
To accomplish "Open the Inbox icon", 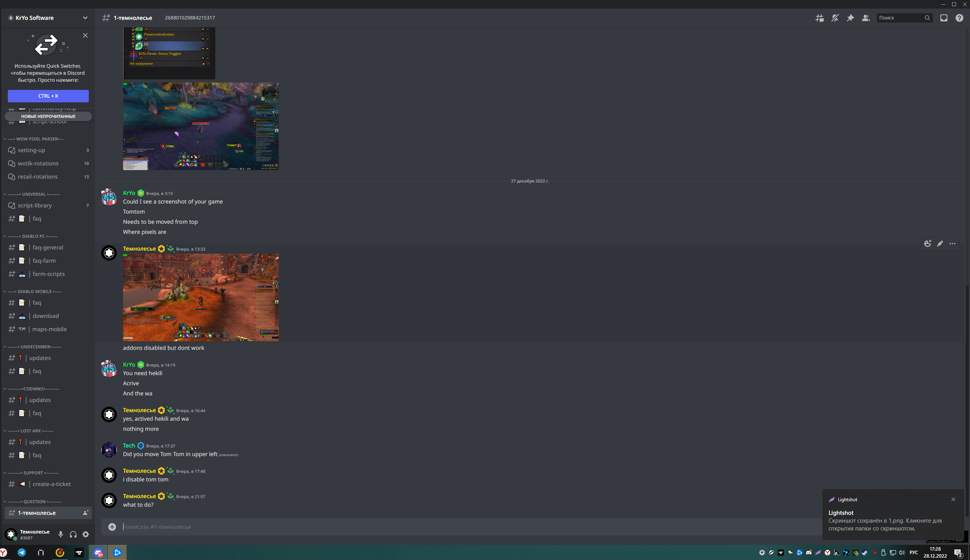I will tap(944, 18).
